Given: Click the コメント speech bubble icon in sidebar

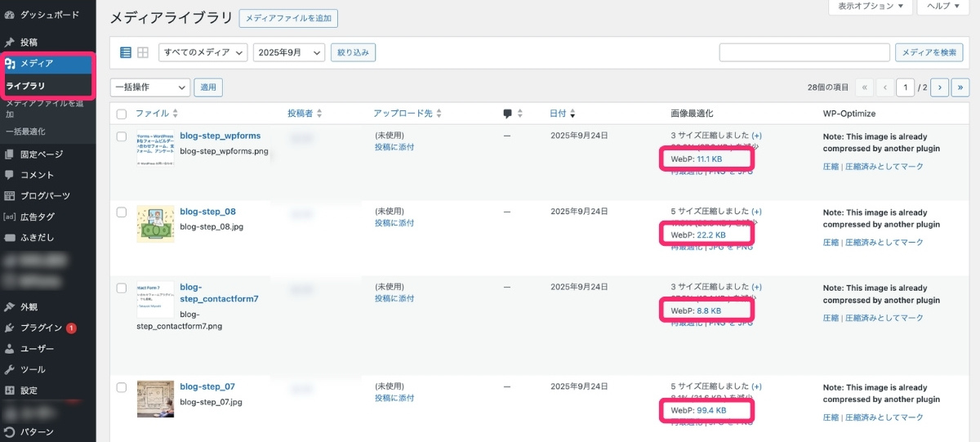Looking at the screenshot, I should click(x=10, y=175).
